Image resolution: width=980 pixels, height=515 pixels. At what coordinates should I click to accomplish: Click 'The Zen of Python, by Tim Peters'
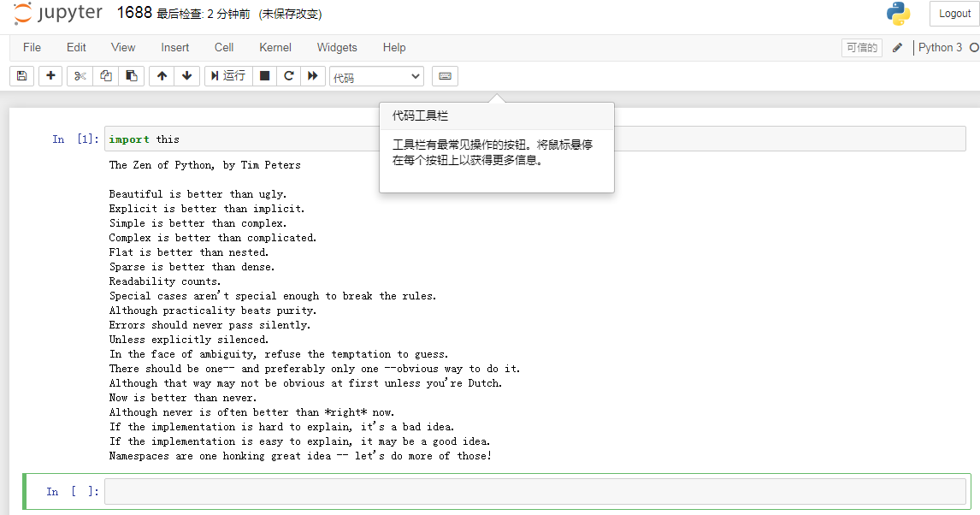point(205,165)
